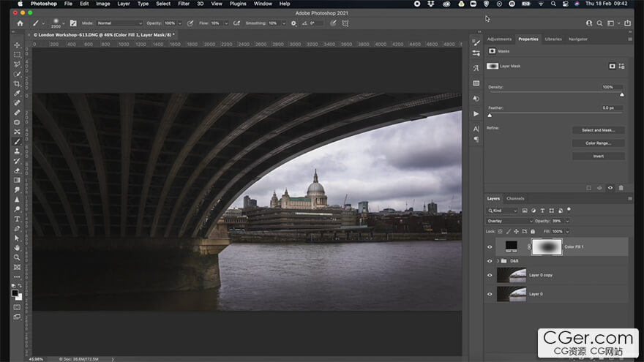Open brush Flow dropdown arrow
644x362 pixels.
(x=226, y=23)
